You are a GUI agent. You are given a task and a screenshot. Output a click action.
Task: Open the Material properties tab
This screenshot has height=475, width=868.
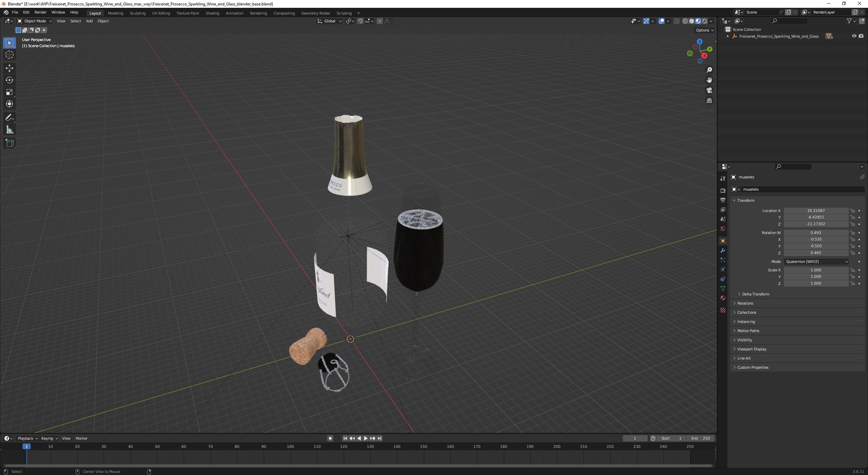pos(723,298)
